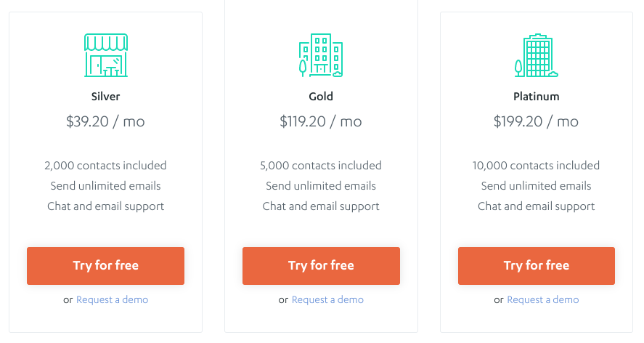Click the $39.20 / mo price
The width and height of the screenshot is (644, 343).
[x=105, y=122]
